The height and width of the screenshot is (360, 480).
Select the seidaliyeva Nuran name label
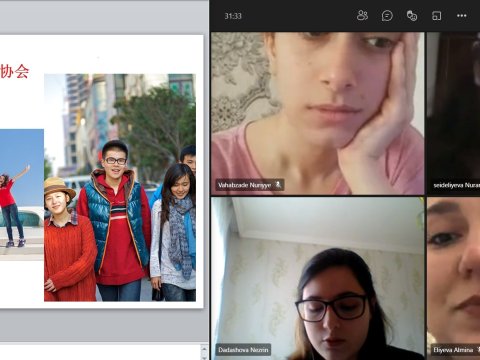(456, 185)
